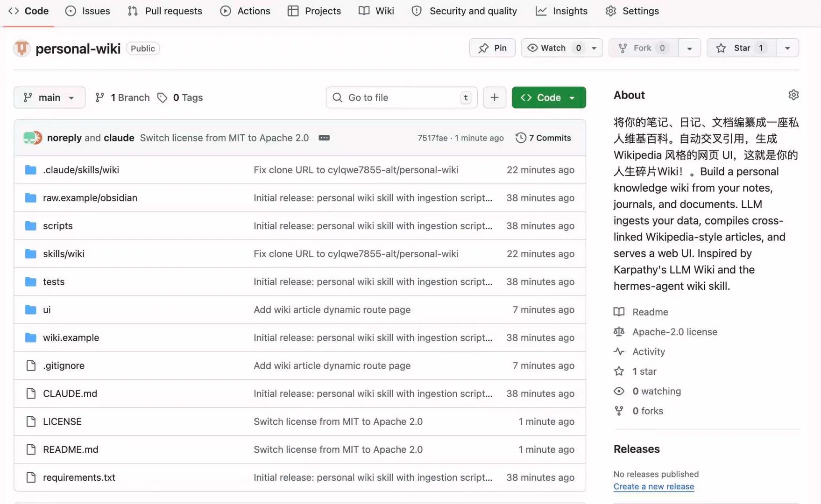The height and width of the screenshot is (504, 821).
Task: Open commit hash 7517fae
Action: (432, 138)
